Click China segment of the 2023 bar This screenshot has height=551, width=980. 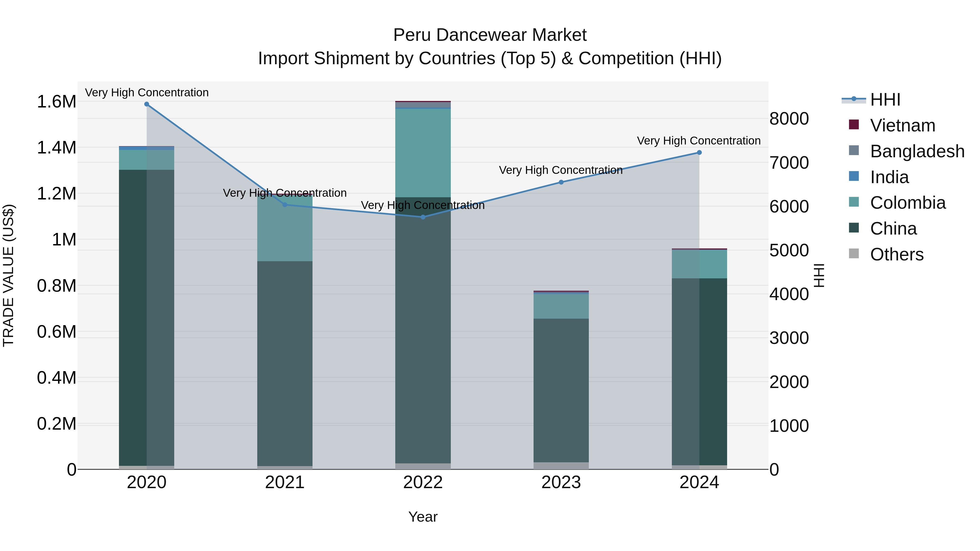[561, 390]
